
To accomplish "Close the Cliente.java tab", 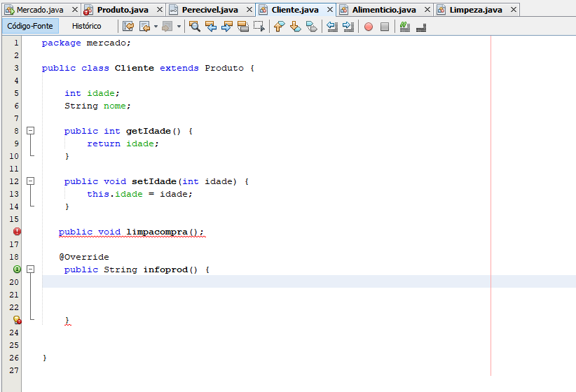I will 330,10.
